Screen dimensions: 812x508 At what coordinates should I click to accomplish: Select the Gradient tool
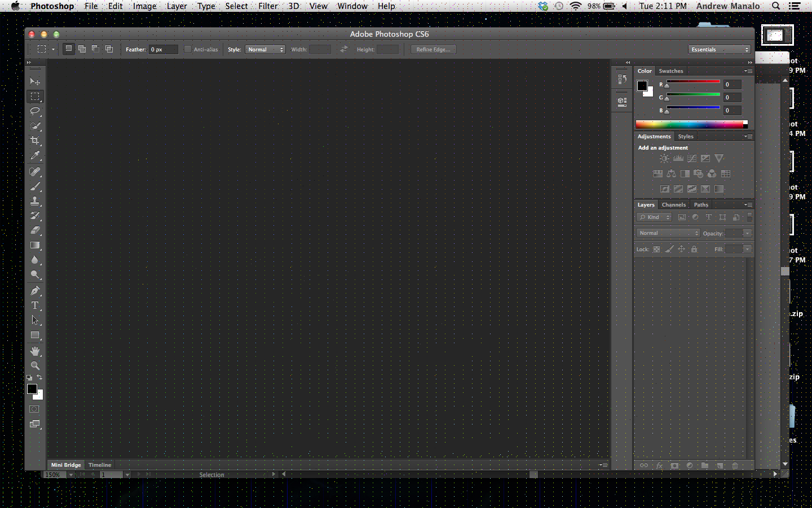35,245
